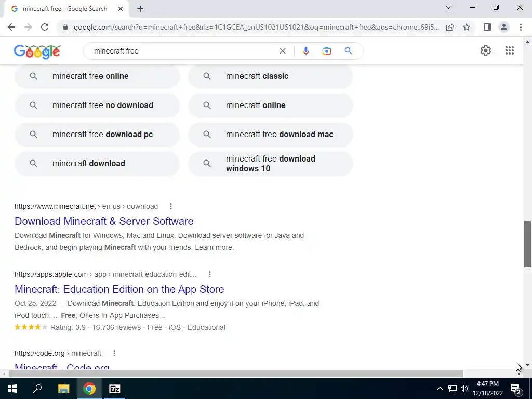The height and width of the screenshot is (399, 532).
Task: Open Chrome's three-dot menu
Action: point(521,27)
